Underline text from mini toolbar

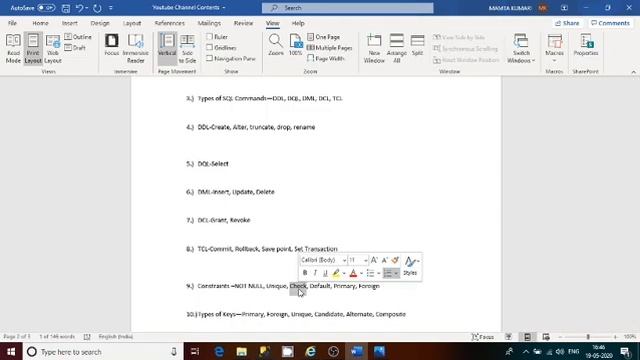click(325, 273)
